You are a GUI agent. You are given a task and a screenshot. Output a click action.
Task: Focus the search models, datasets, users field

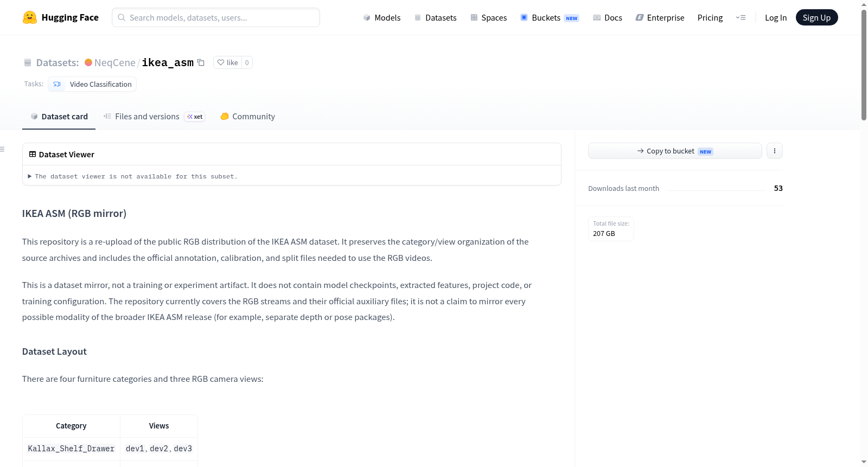pos(216,17)
